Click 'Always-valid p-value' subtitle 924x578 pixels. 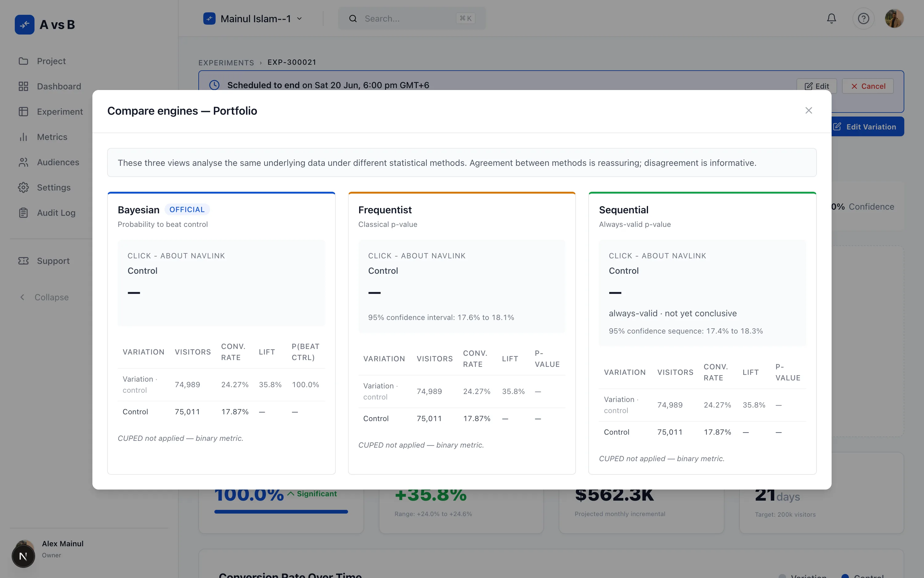634,224
